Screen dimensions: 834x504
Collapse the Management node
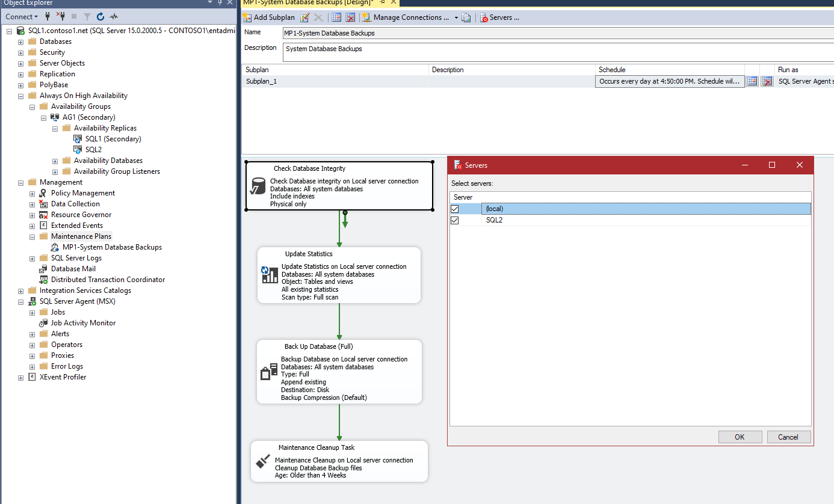[x=21, y=182]
